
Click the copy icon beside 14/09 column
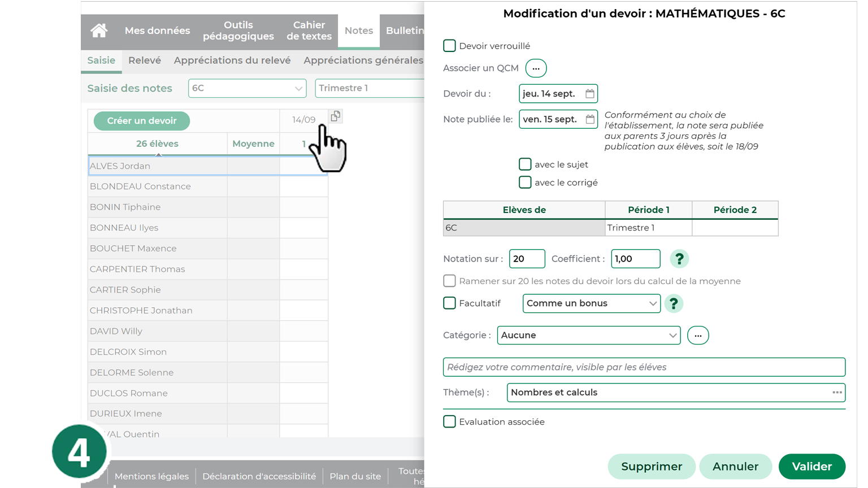click(x=336, y=116)
